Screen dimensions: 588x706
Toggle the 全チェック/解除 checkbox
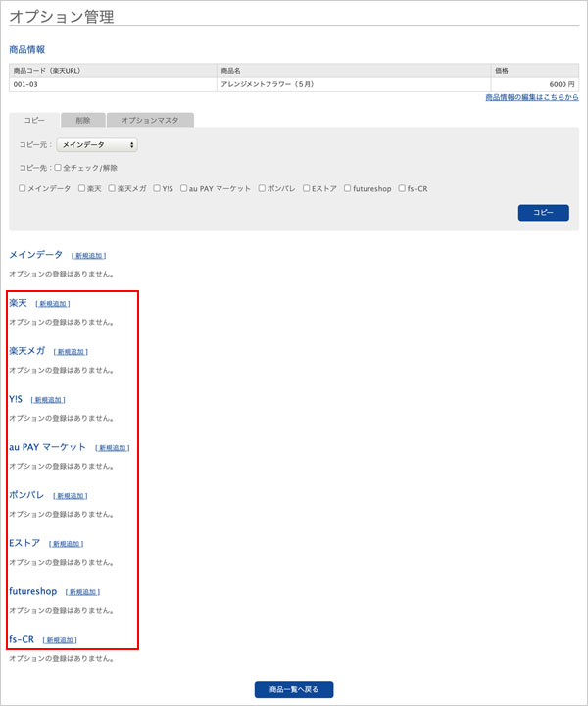tap(58, 168)
